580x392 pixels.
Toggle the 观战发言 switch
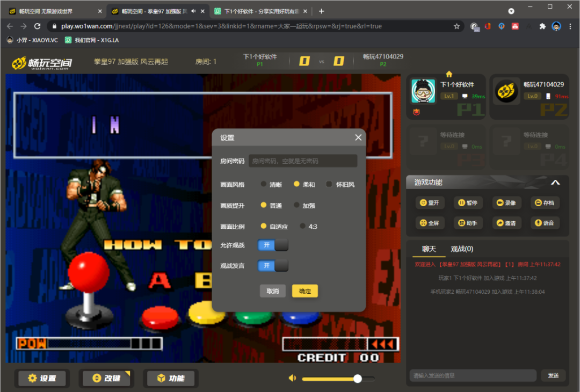click(x=273, y=265)
